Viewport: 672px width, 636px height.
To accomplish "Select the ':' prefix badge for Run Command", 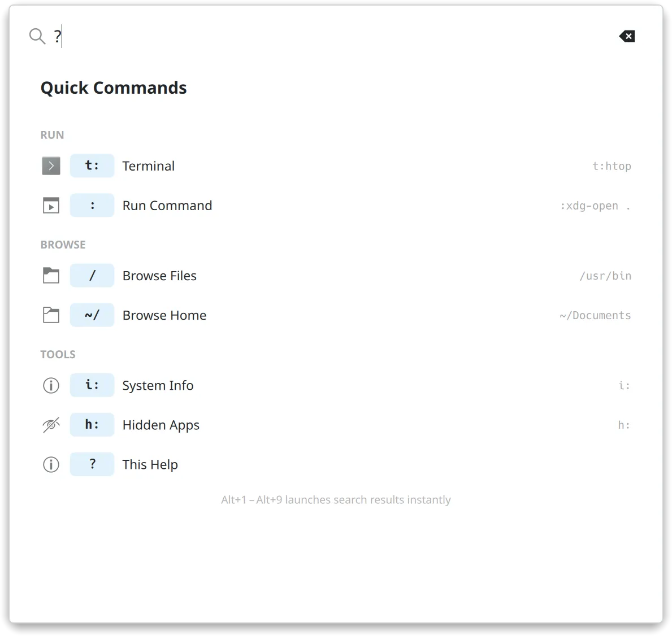I will tap(92, 206).
